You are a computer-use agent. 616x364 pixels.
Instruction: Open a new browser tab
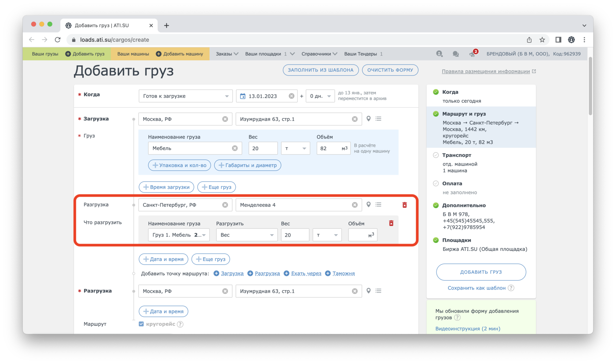[166, 25]
